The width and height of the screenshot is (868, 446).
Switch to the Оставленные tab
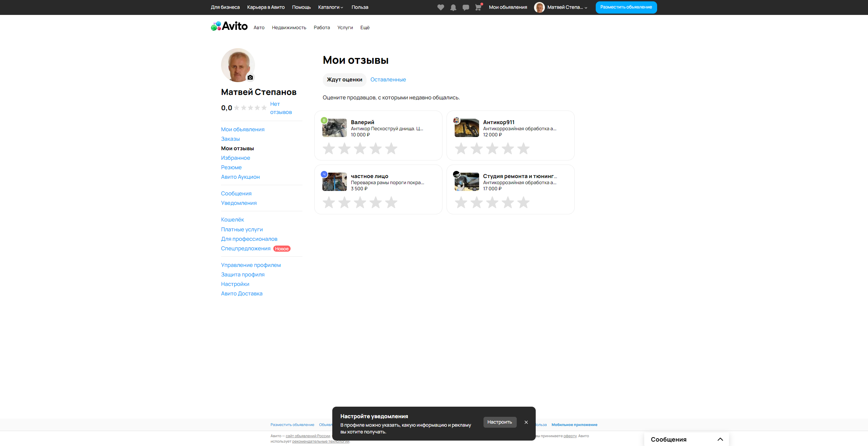388,80
